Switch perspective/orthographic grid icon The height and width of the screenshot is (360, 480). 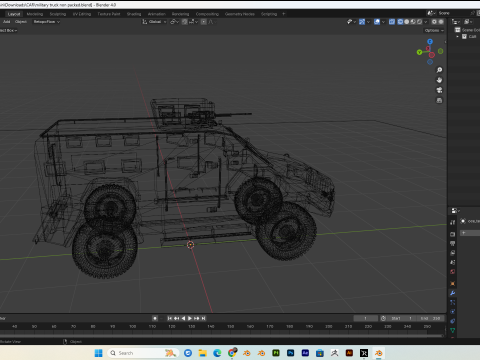(439, 100)
